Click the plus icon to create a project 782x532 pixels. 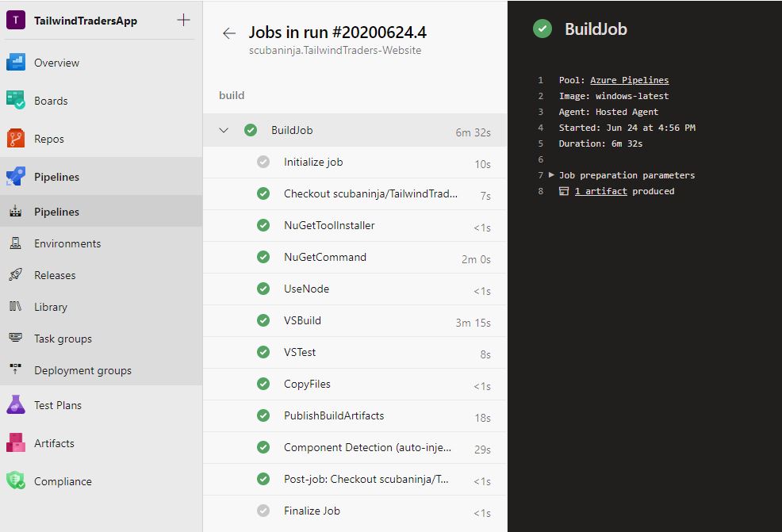click(x=183, y=21)
